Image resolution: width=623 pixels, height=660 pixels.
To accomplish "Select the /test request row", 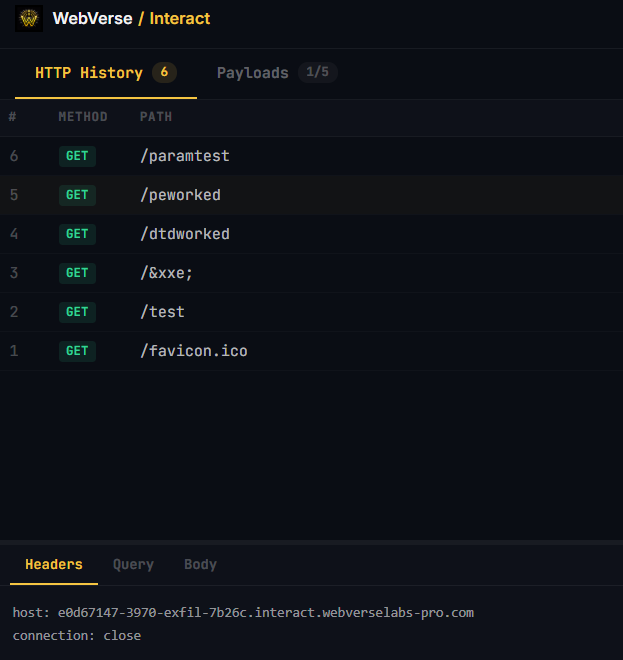I will 312,312.
